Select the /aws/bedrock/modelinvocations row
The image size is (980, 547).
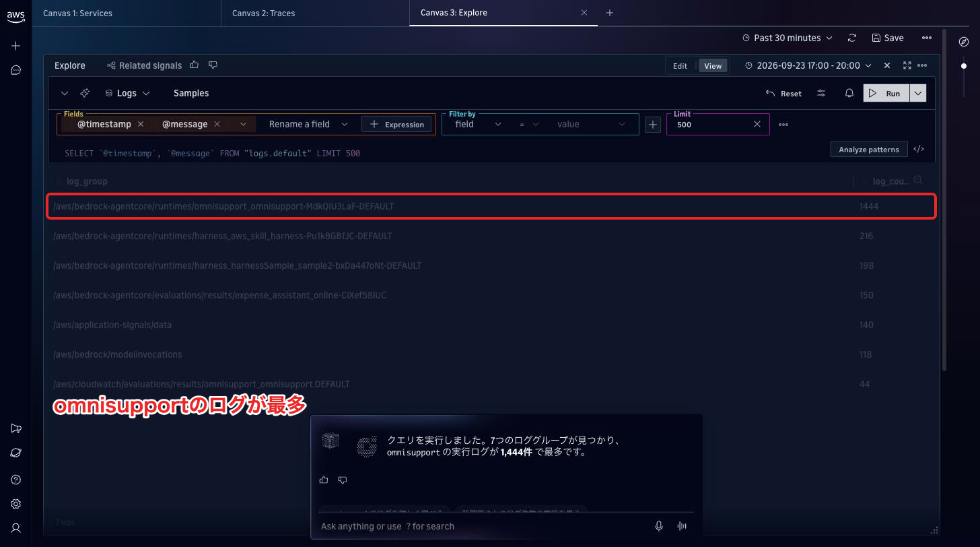point(491,354)
